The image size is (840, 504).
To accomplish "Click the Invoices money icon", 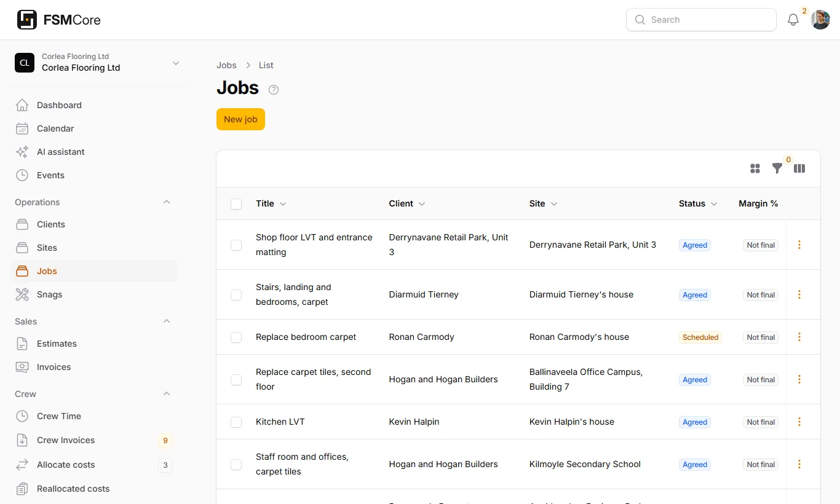I will pyautogui.click(x=22, y=367).
